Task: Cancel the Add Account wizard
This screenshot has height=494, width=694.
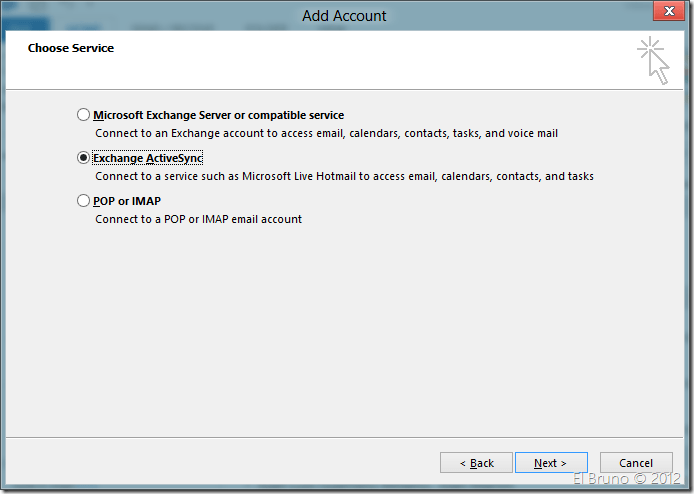Action: tap(636, 463)
